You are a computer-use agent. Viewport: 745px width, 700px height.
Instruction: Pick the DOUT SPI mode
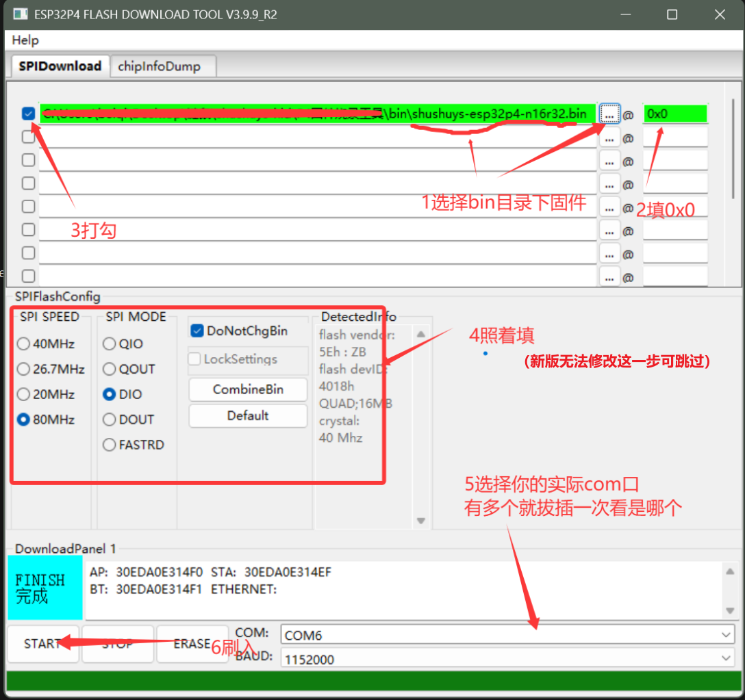pos(129,420)
